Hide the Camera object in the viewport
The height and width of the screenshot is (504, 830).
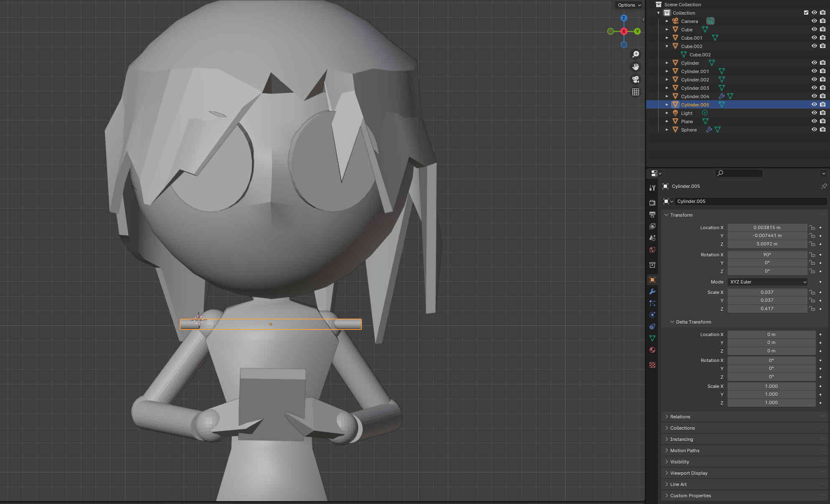point(814,21)
